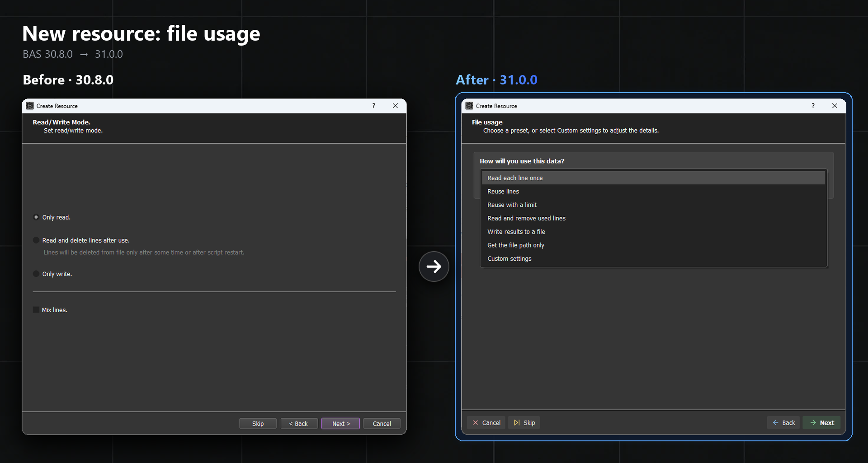This screenshot has width=868, height=463.
Task: Click Cancel in the Before 30.8.0 dialog
Action: click(382, 424)
